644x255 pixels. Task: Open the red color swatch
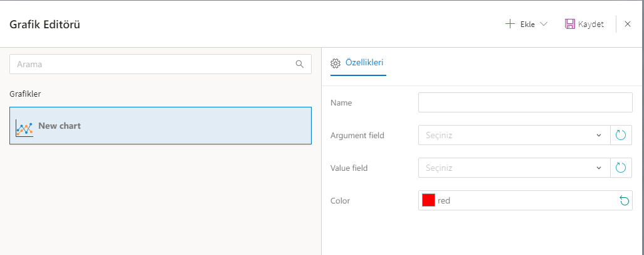(428, 200)
